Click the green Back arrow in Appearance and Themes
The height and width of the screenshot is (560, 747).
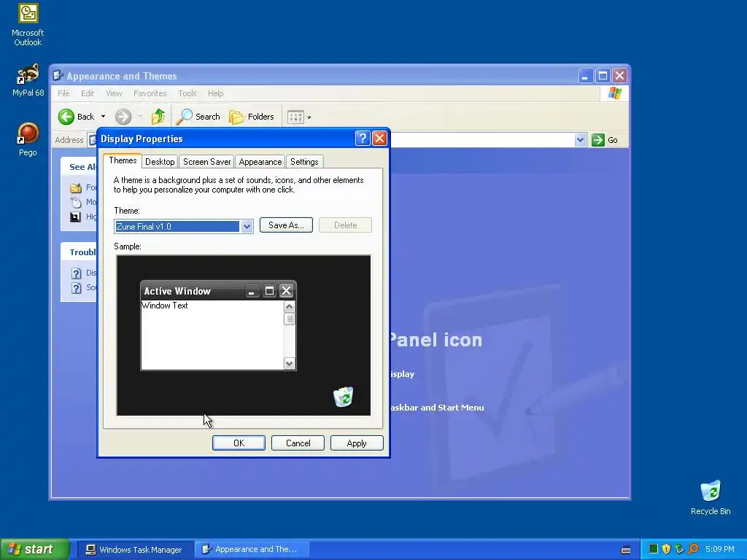pyautogui.click(x=66, y=117)
